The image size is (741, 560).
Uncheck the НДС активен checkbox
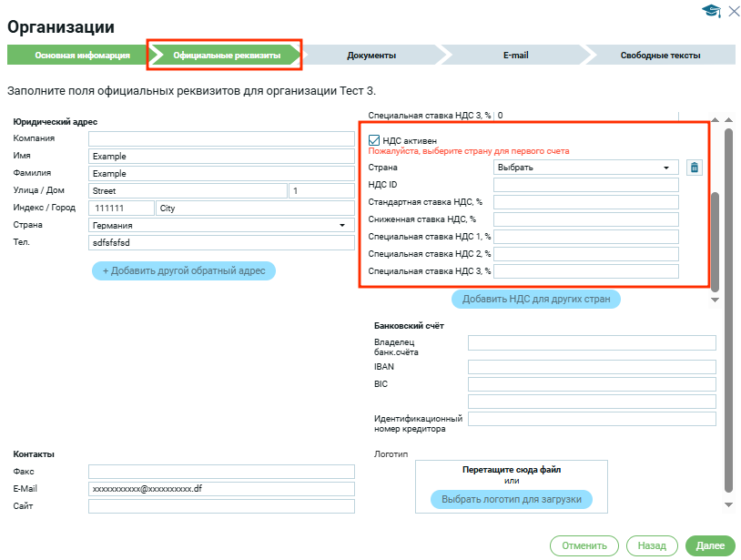pyautogui.click(x=374, y=140)
